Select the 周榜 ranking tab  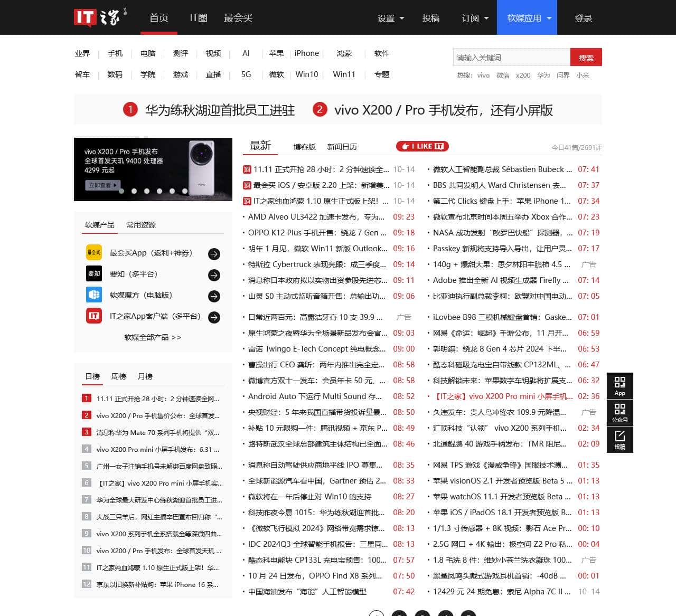(119, 376)
